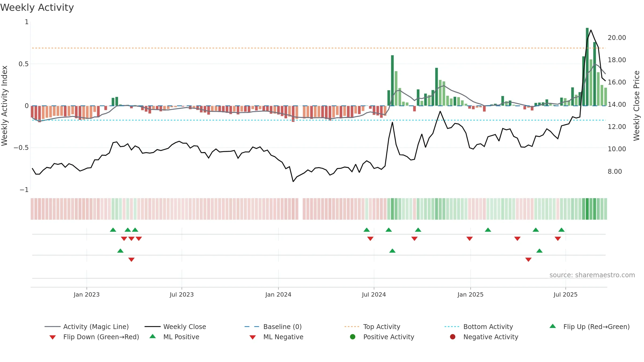The width and height of the screenshot is (644, 362).
Task: Click the tall green activity bar after Jul 2024
Action: click(x=392, y=80)
